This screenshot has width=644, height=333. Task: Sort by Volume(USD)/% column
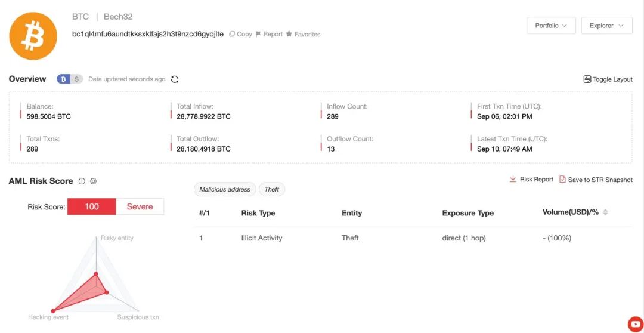pyautogui.click(x=575, y=212)
